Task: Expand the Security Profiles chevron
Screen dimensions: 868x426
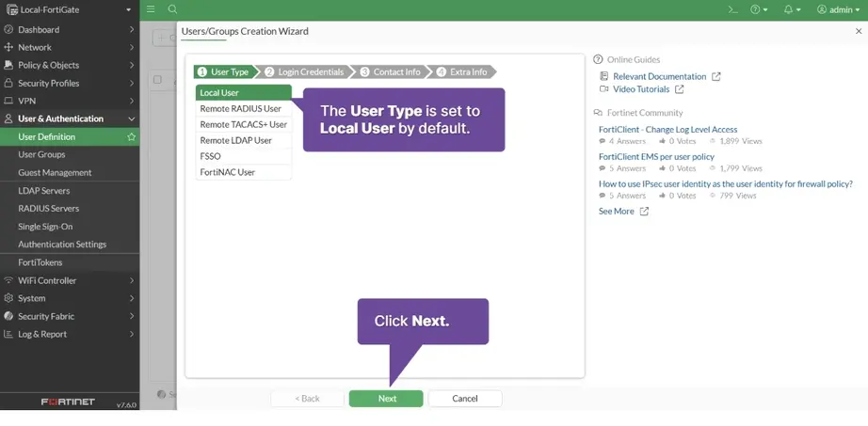Action: tap(132, 83)
